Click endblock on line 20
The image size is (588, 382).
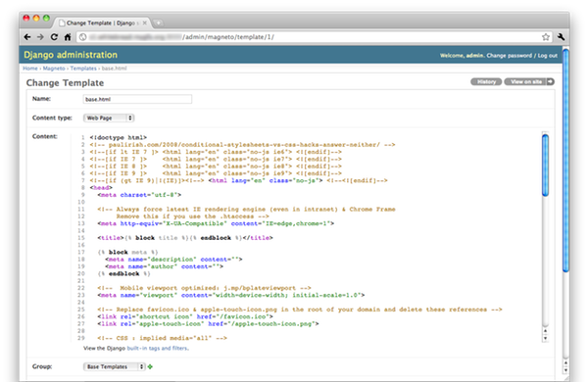click(124, 274)
